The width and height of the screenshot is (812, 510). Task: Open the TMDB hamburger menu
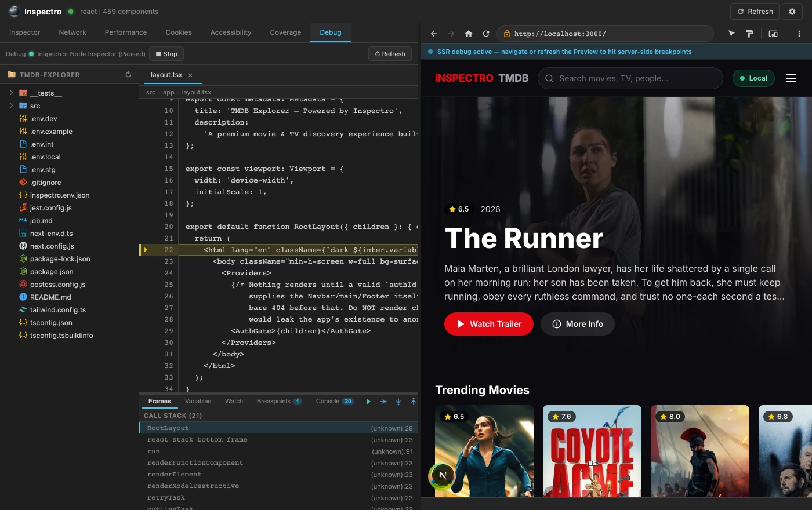(x=791, y=78)
